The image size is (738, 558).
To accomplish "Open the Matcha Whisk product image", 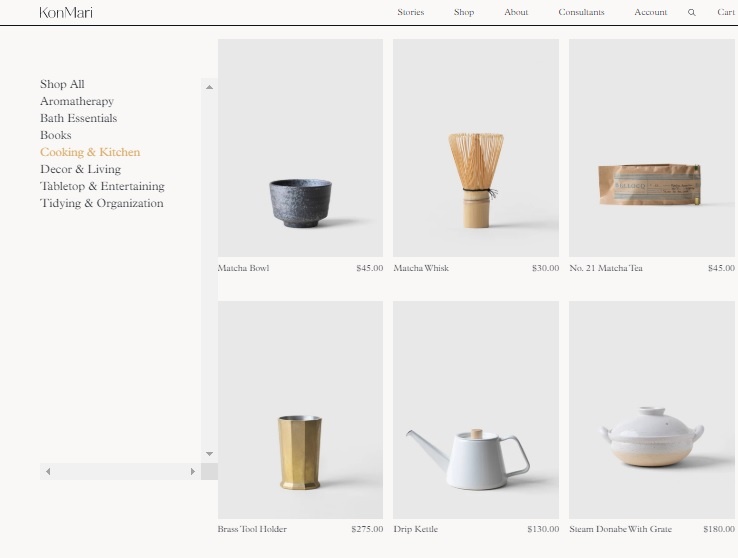I will (476, 148).
